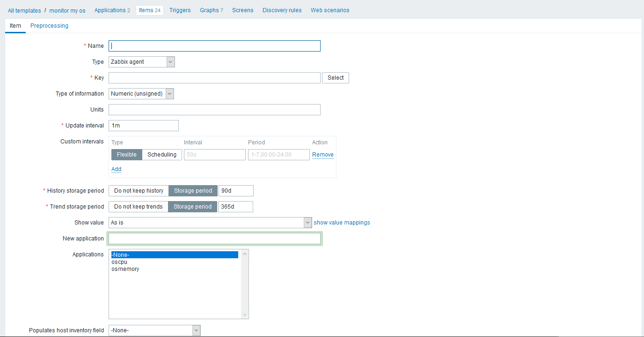Choose Do not keep trends option
The height and width of the screenshot is (337, 644).
click(138, 206)
